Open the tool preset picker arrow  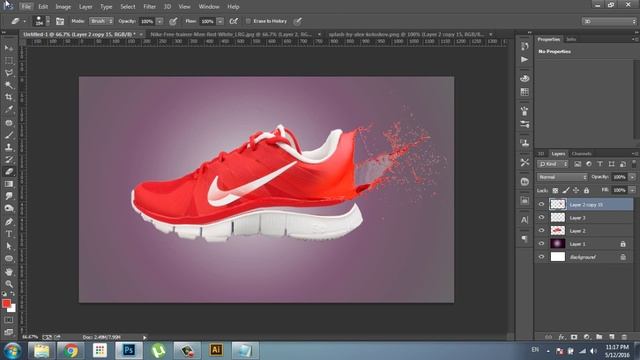click(24, 21)
